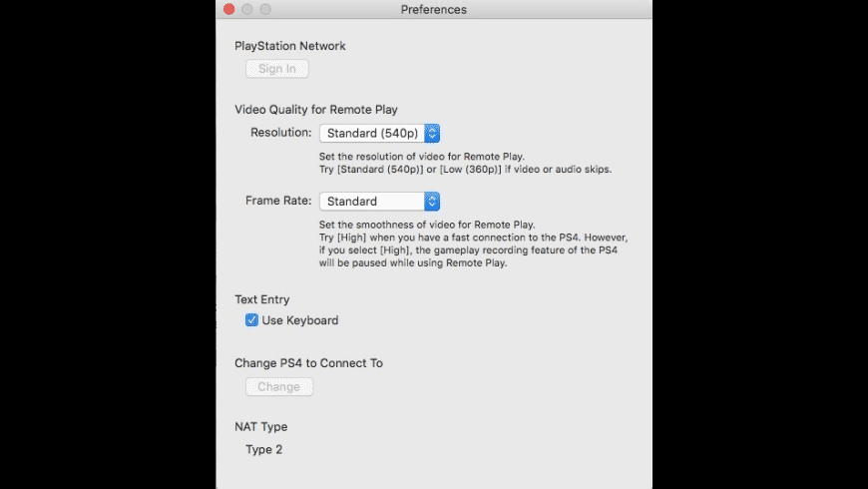Click the 'Frame Rate:' label

click(x=278, y=201)
